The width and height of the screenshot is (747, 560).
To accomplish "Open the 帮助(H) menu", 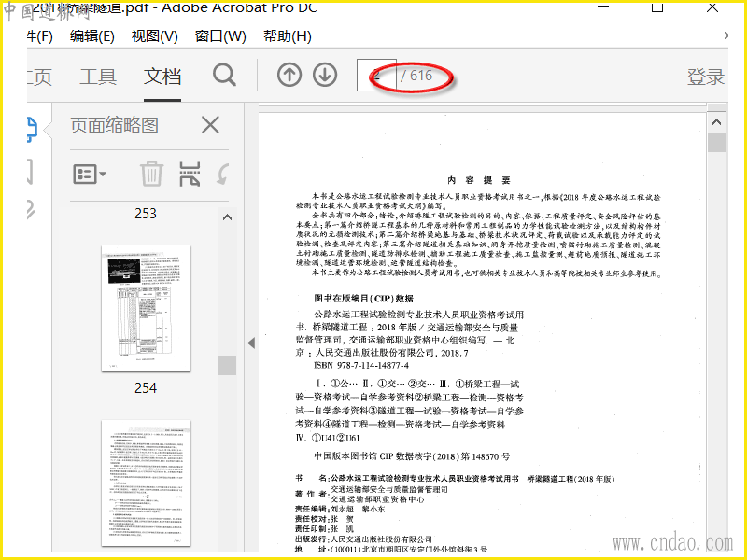I will (288, 36).
